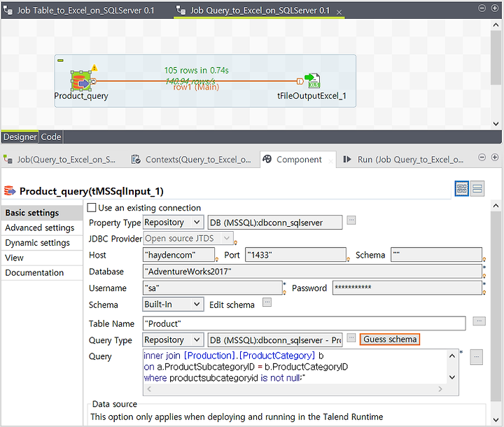Click the repository query name field

click(x=275, y=339)
